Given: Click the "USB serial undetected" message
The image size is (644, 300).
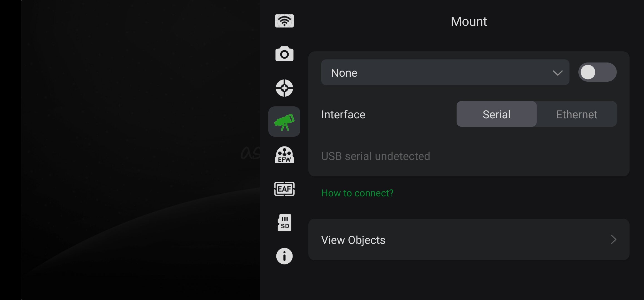Looking at the screenshot, I should tap(375, 156).
